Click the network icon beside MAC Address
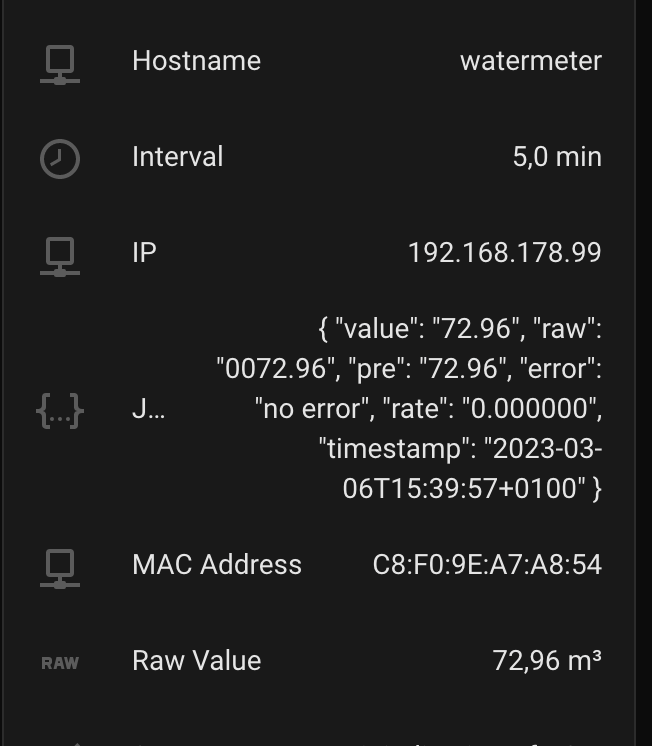652x746 pixels. pyautogui.click(x=60, y=566)
